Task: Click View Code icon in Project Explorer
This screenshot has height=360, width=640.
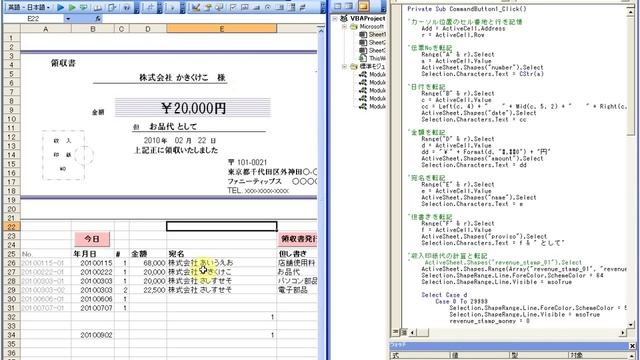Action: 338,6
